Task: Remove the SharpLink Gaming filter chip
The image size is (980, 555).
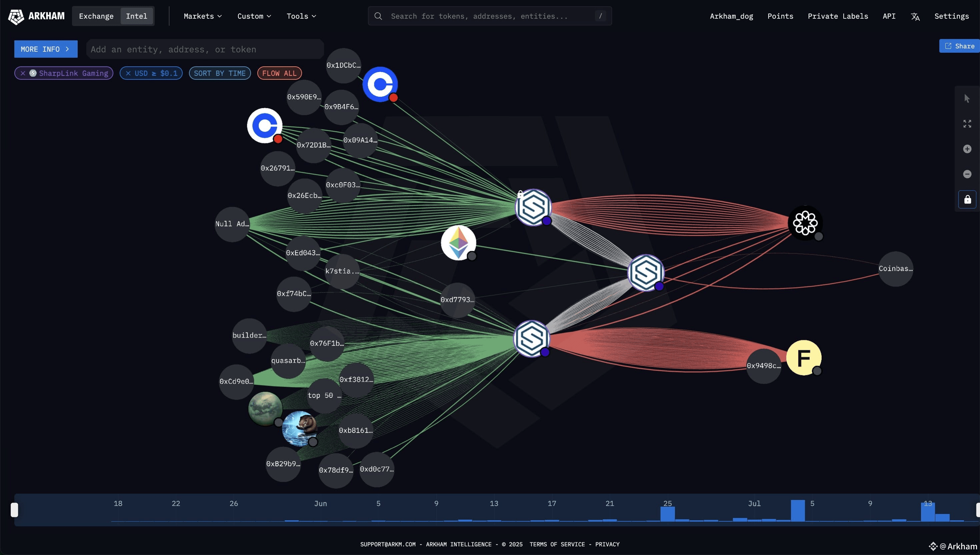Action: click(23, 73)
